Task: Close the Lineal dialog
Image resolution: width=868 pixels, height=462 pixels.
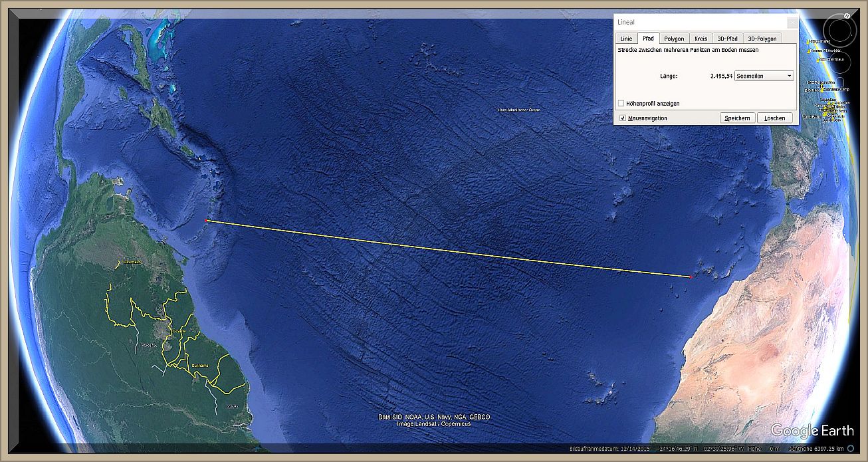Action: point(792,22)
